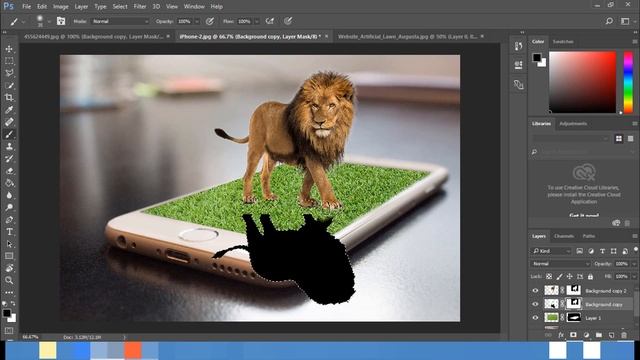Hide the Background copy layer
The width and height of the screenshot is (640, 360).
535,304
